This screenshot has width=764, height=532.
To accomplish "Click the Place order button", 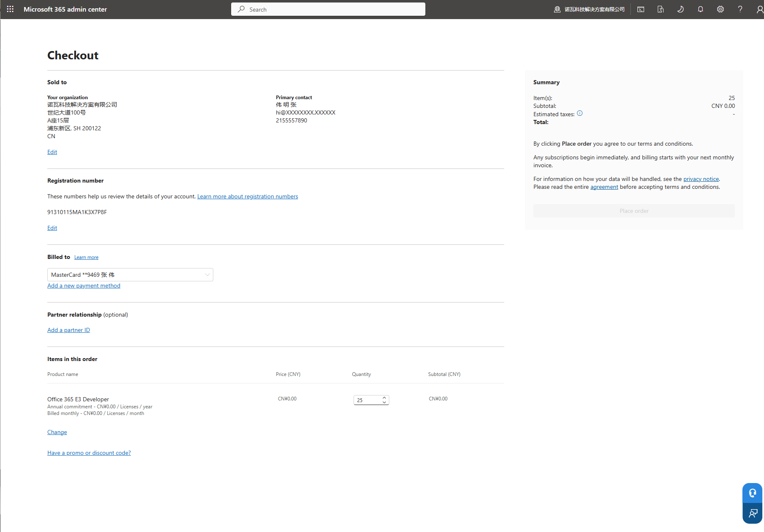I will [634, 211].
